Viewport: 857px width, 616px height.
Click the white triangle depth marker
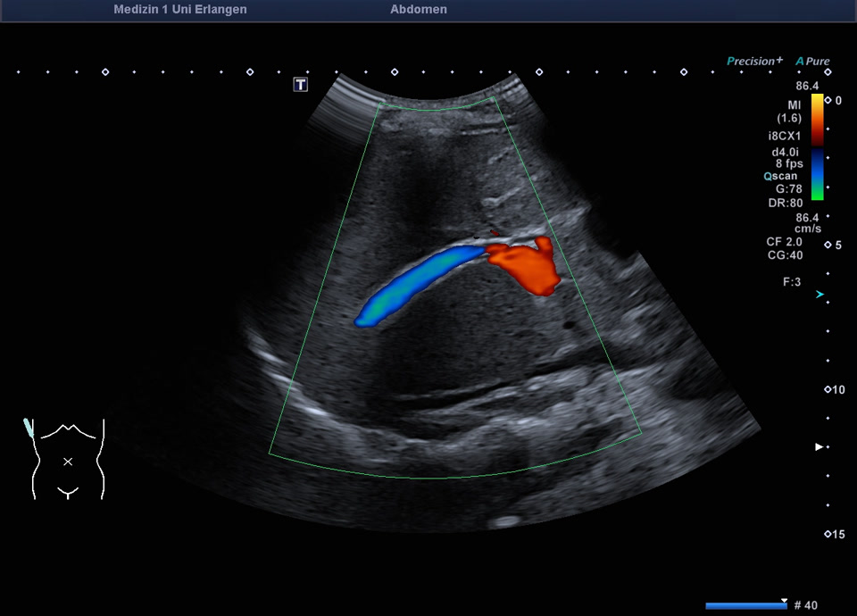819,446
